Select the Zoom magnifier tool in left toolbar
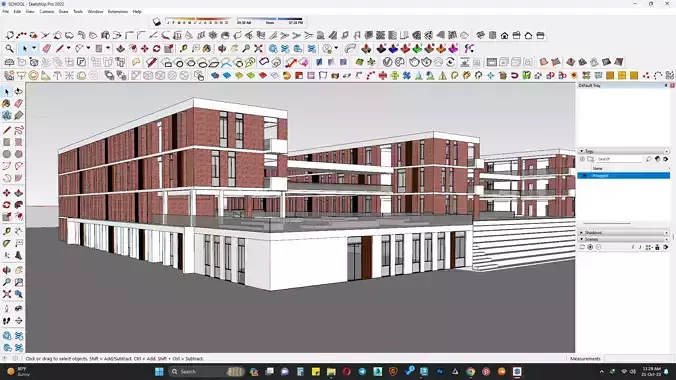Screen dimensions: 676x380 [x=6, y=283]
